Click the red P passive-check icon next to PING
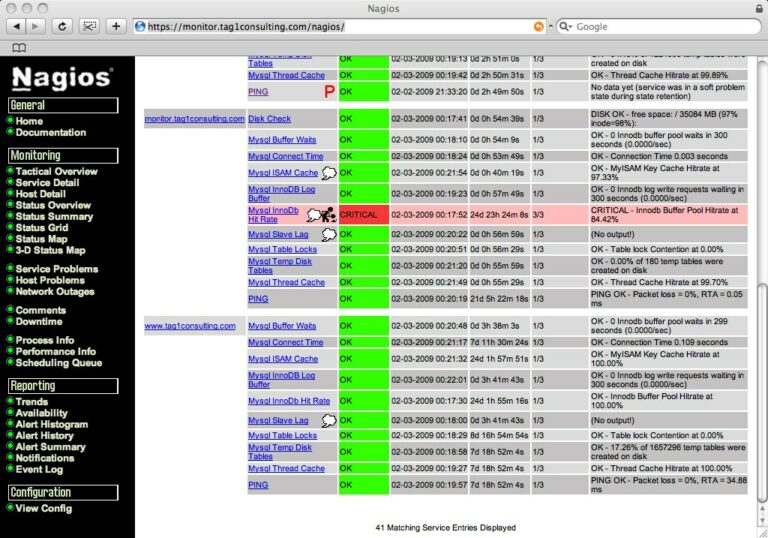This screenshot has height=538, width=768. (x=330, y=92)
